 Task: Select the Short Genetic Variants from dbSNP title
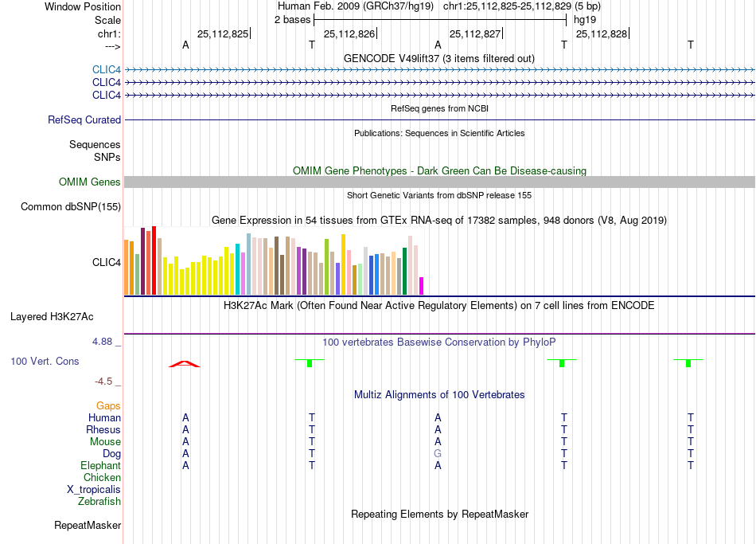point(439,195)
